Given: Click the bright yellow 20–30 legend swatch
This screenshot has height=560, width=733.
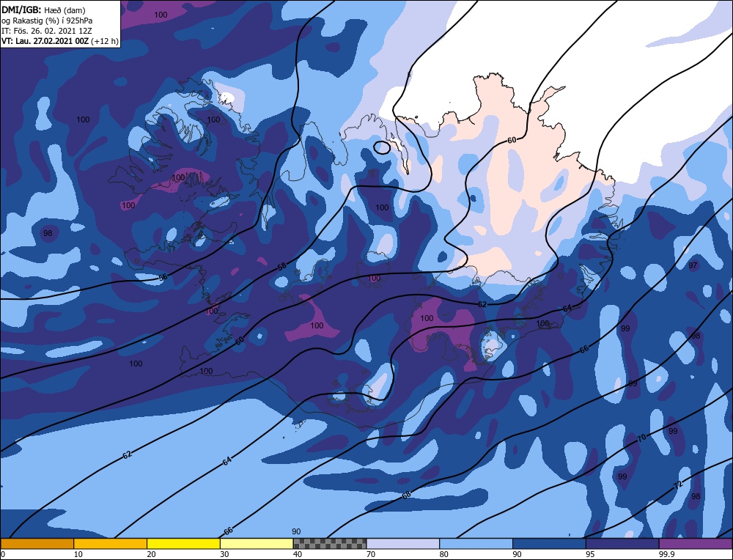Looking at the screenshot, I should pyautogui.click(x=183, y=543).
